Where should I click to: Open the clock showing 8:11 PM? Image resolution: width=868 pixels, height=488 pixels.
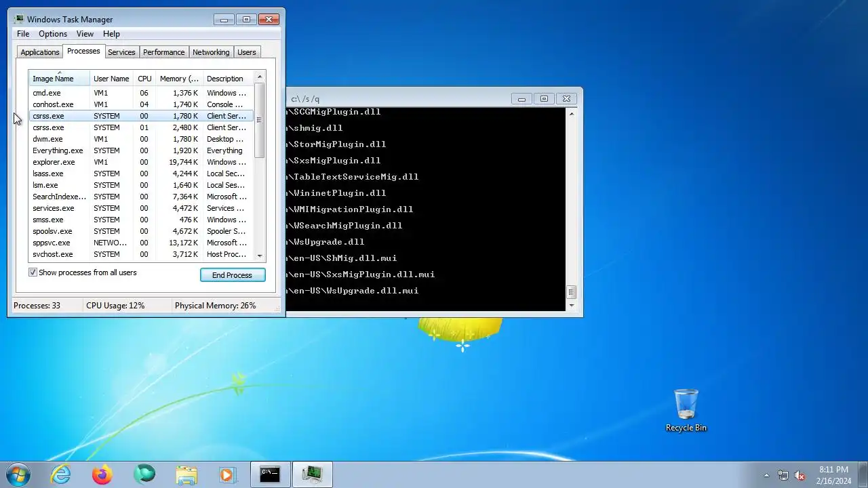(833, 474)
